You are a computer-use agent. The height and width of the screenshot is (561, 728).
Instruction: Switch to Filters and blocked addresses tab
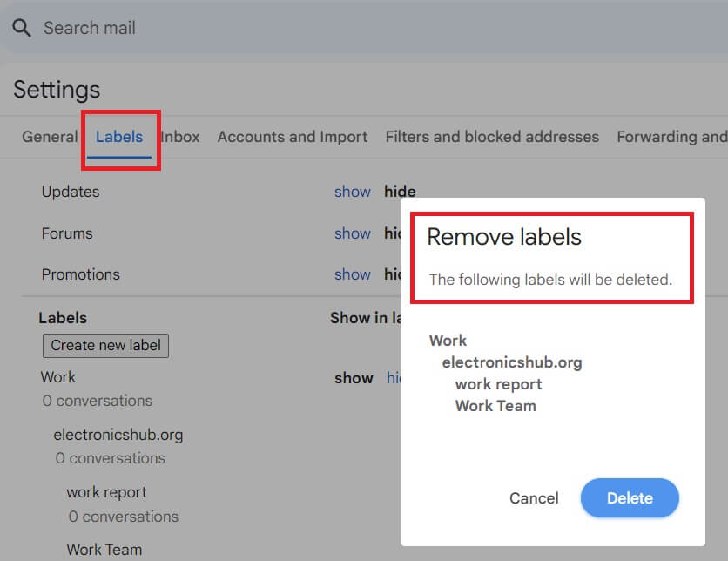[492, 137]
